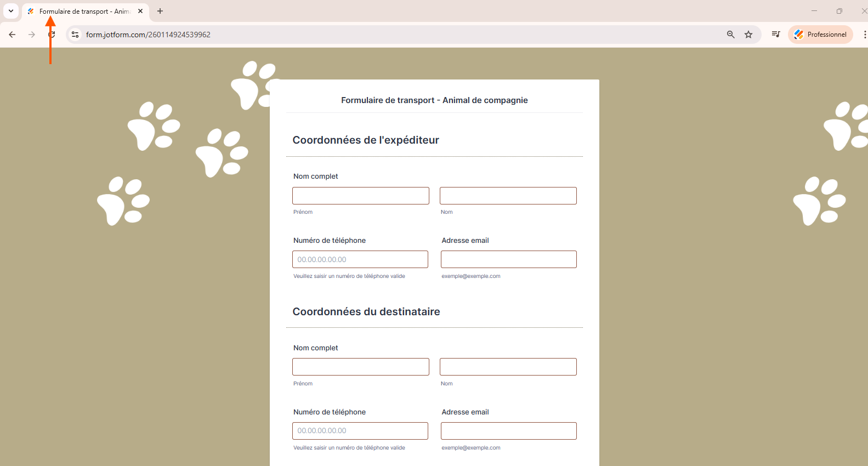Select the Formulaire de transport tab

pyautogui.click(x=85, y=11)
